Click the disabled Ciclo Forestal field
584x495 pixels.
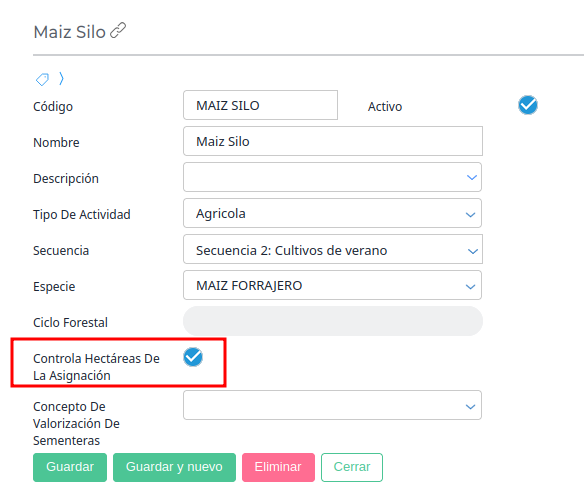pos(333,321)
